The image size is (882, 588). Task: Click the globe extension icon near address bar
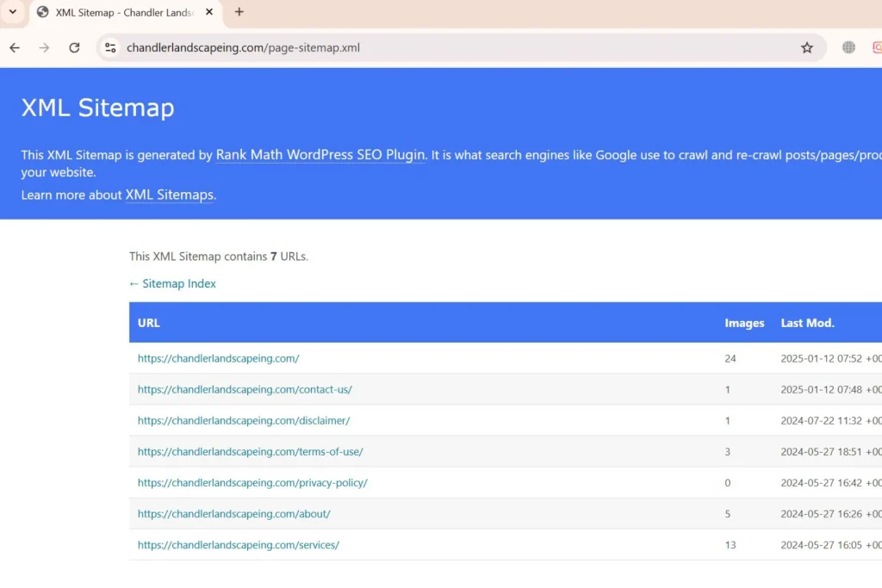click(x=848, y=47)
